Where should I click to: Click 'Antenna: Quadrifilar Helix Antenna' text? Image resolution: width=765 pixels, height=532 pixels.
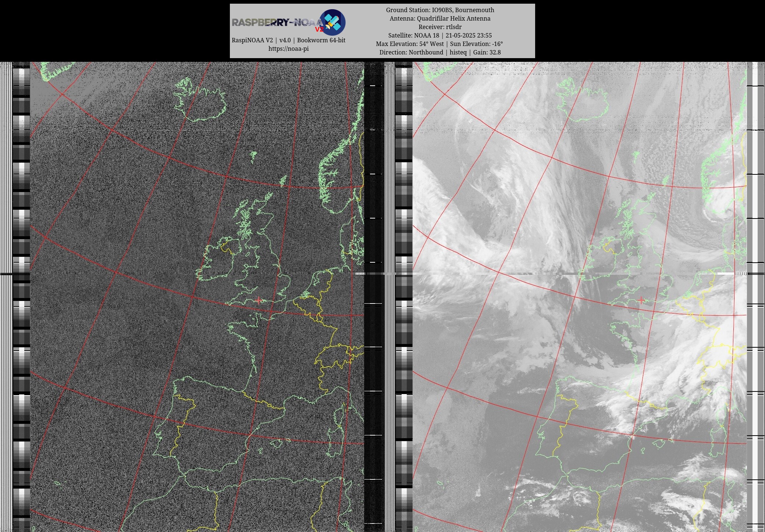click(x=440, y=18)
